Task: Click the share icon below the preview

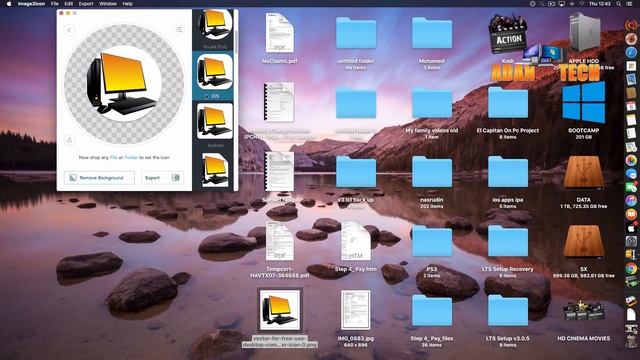Action: coord(69,140)
